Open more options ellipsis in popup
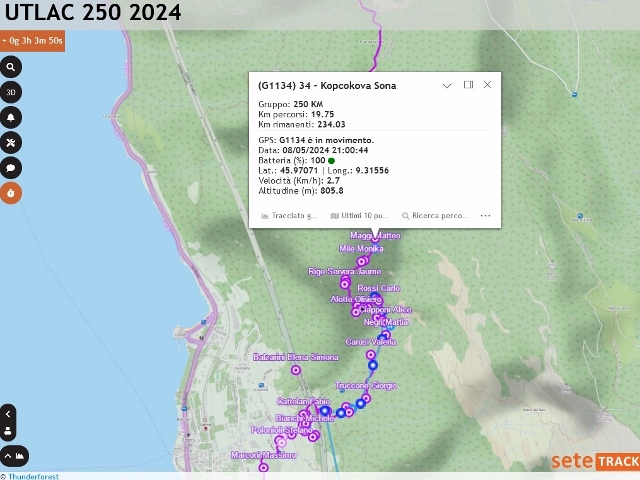Image resolution: width=640 pixels, height=480 pixels. [485, 216]
